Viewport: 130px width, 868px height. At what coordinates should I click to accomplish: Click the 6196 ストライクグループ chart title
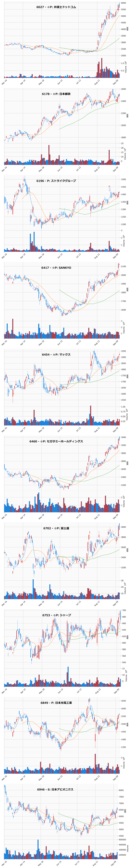pos(56,181)
